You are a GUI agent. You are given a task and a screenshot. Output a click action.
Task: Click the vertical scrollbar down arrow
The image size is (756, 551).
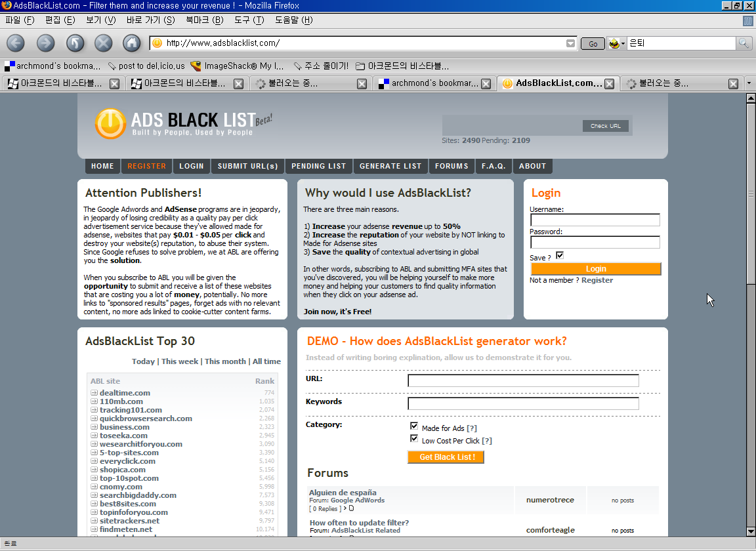click(751, 531)
